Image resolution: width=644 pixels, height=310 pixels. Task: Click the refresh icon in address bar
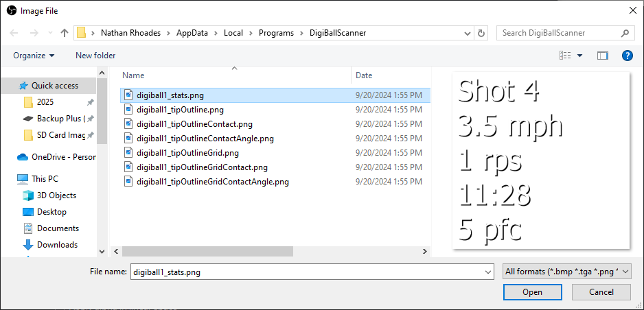(x=481, y=33)
